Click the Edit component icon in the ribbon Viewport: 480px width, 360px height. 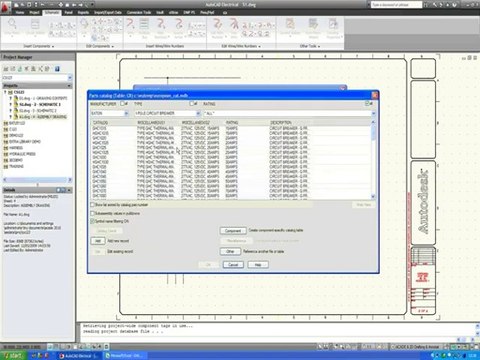pyautogui.click(x=85, y=27)
